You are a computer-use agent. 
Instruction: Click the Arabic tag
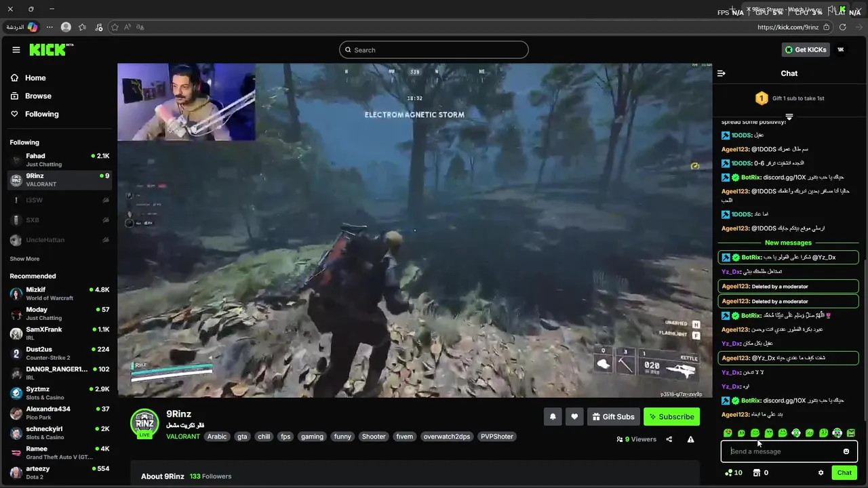click(217, 436)
